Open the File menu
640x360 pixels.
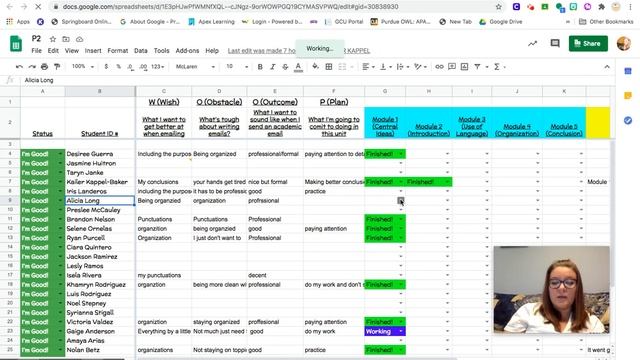36,51
